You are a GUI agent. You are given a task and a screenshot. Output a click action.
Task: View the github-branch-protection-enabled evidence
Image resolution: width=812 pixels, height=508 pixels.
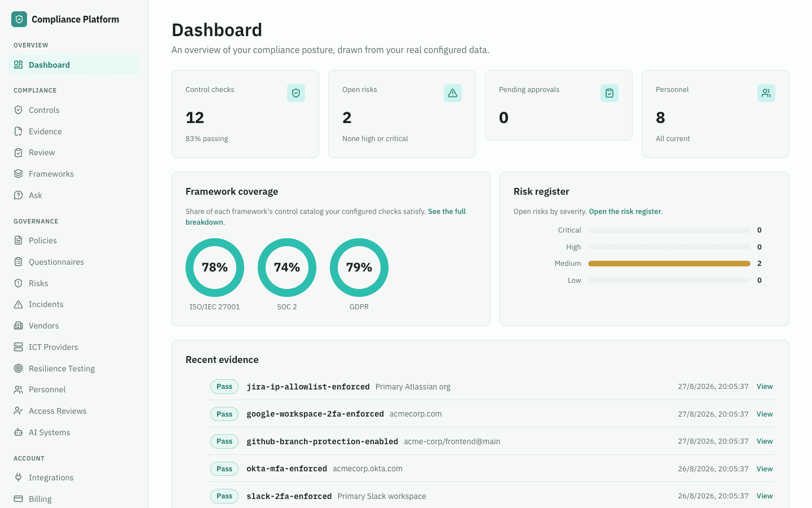tap(765, 441)
